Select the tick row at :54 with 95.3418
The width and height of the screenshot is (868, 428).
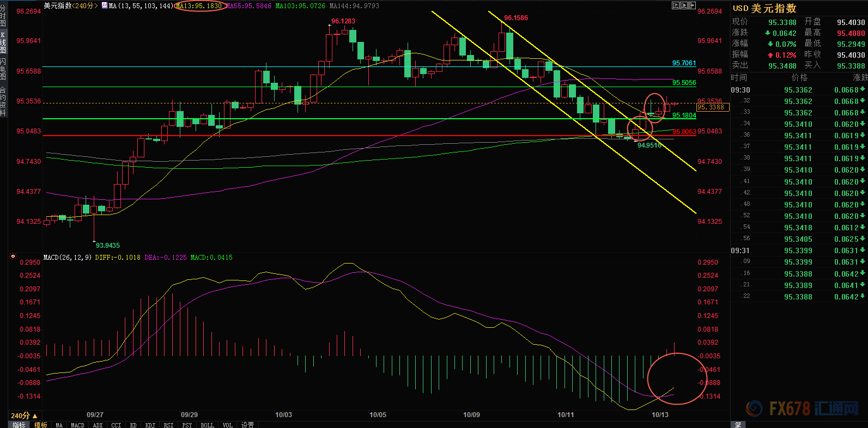(x=799, y=228)
